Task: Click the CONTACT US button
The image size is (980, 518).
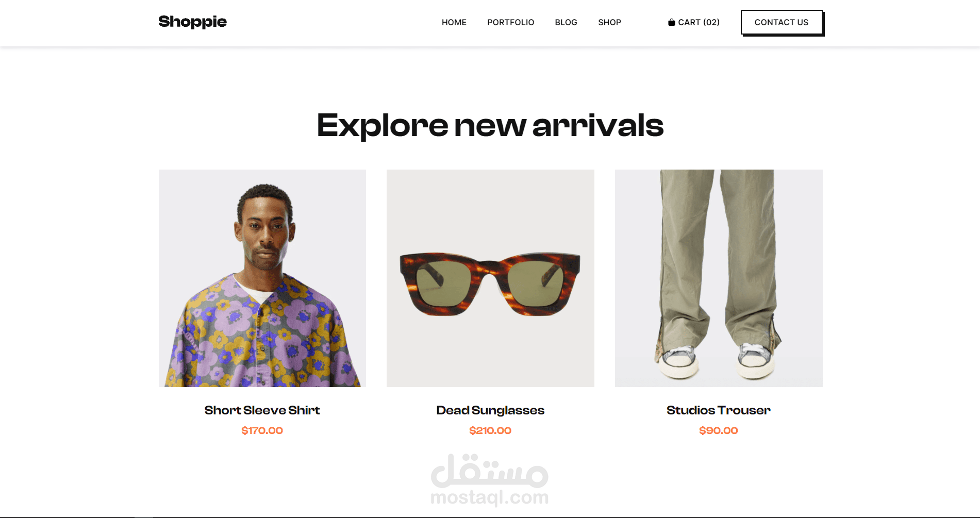Action: pos(782,22)
